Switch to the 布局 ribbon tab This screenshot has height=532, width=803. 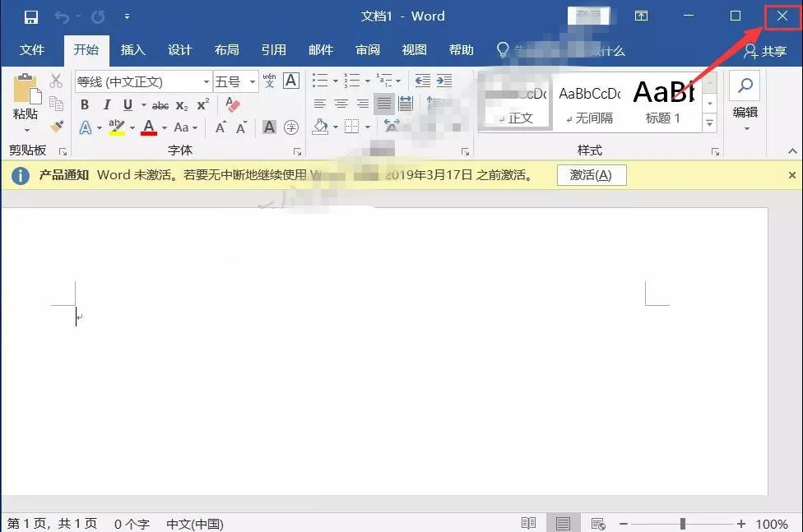227,50
